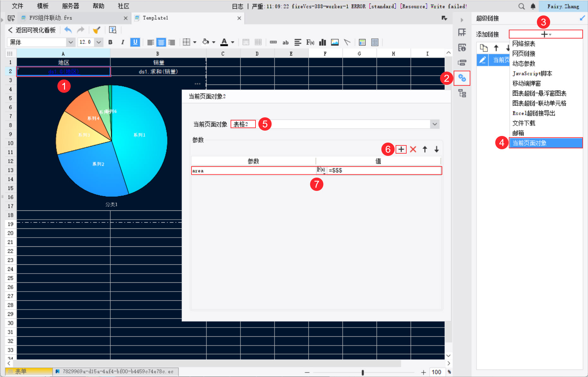Add a new parameter row
This screenshot has height=377, width=588.
coord(401,149)
